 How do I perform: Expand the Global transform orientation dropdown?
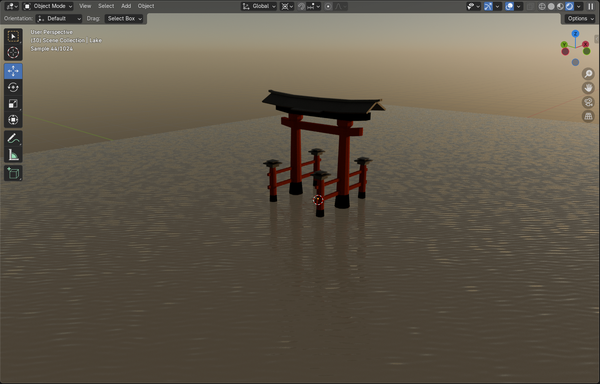[259, 6]
